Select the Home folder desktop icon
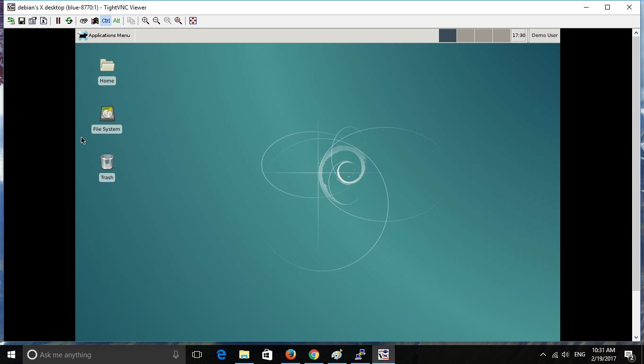The height and width of the screenshot is (364, 644). click(x=107, y=71)
